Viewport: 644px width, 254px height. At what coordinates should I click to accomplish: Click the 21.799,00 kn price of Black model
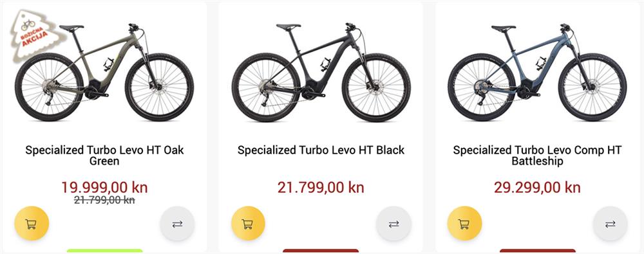pos(321,188)
